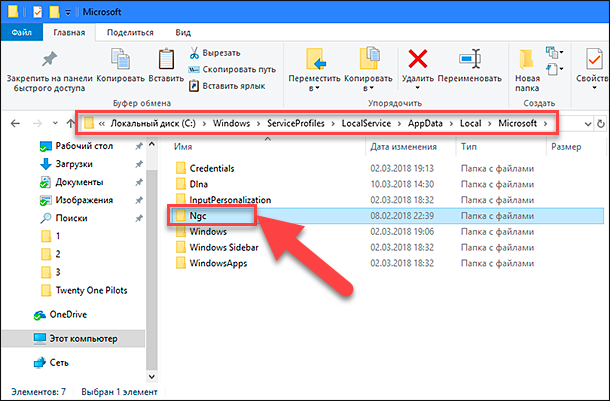The width and height of the screenshot is (610, 401).
Task: Expand the Удалить dropdown arrow
Action: pos(418,88)
